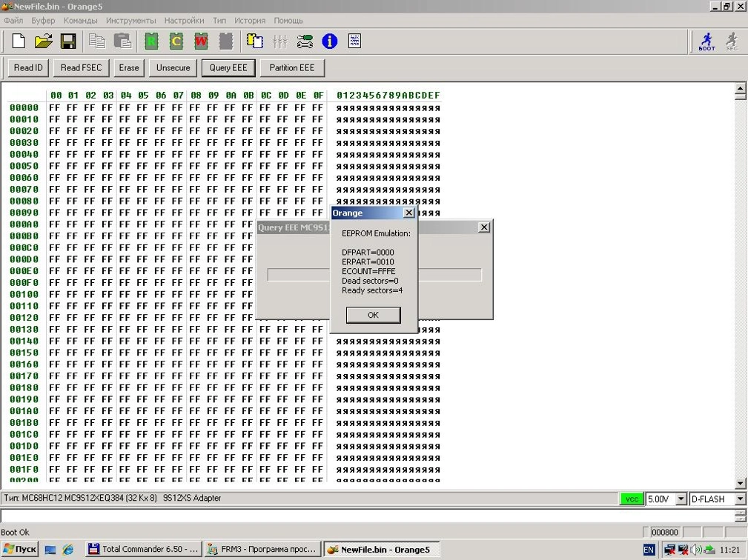Open the volume speaker tray icon

696,550
